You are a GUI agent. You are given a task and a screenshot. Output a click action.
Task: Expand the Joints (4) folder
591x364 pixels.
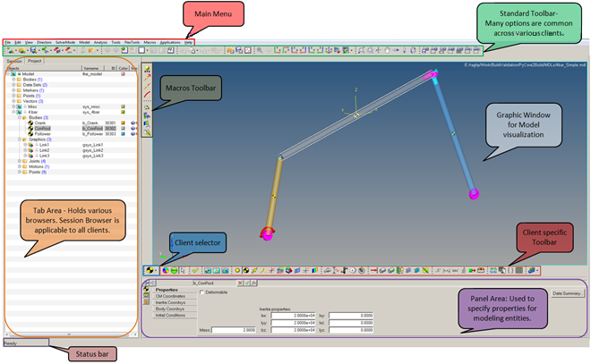coord(20,161)
